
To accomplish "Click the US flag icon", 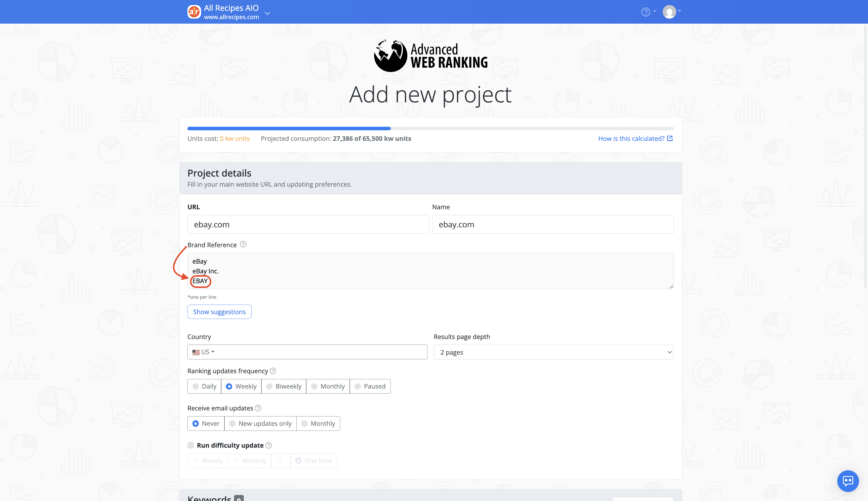I will (196, 352).
